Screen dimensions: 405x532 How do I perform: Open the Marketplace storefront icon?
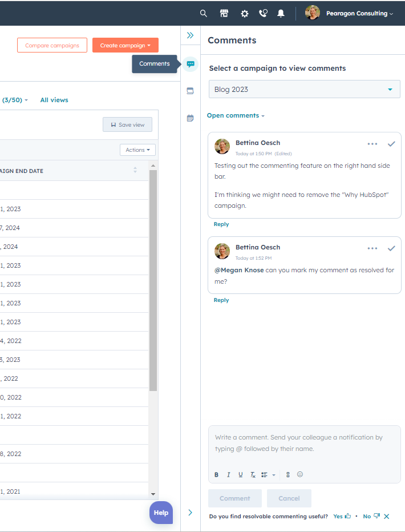coord(224,13)
